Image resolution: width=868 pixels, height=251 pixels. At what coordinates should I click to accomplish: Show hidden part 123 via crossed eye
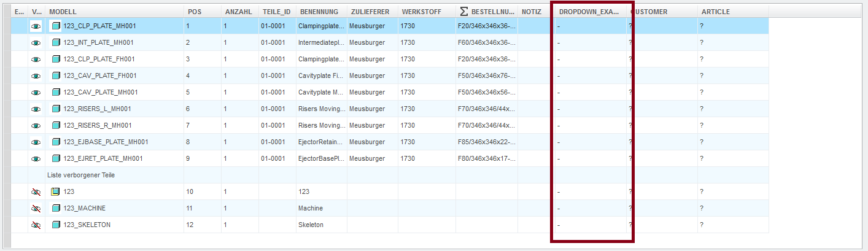(36, 192)
